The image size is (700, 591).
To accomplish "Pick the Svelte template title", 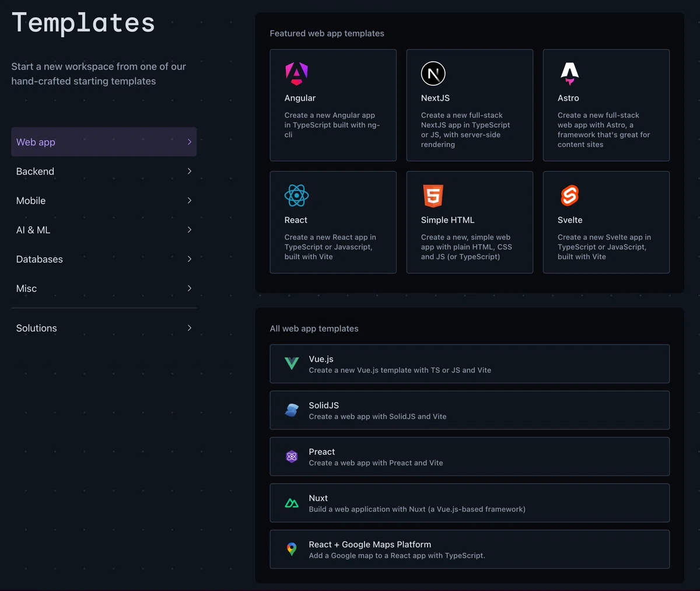I will coord(570,220).
